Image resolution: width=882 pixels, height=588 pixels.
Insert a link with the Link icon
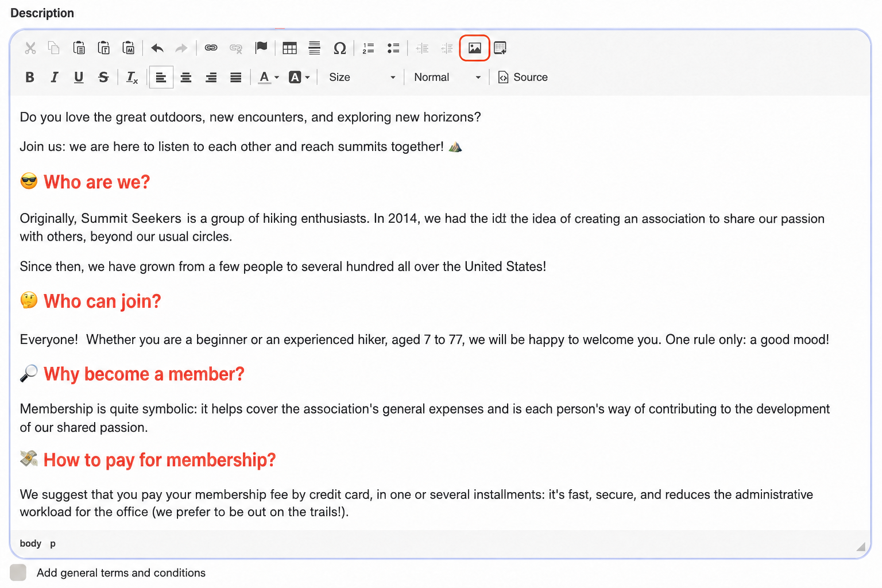(211, 48)
